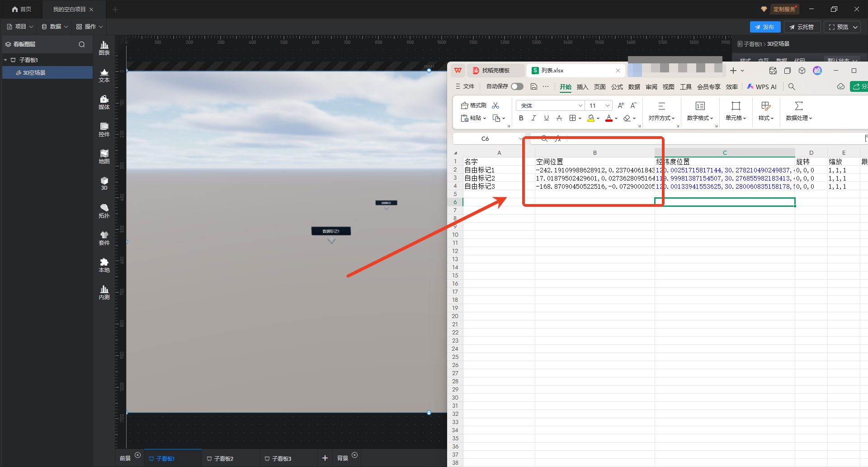Open the 宋体 font name dropdown
868x467 pixels.
[x=580, y=106]
